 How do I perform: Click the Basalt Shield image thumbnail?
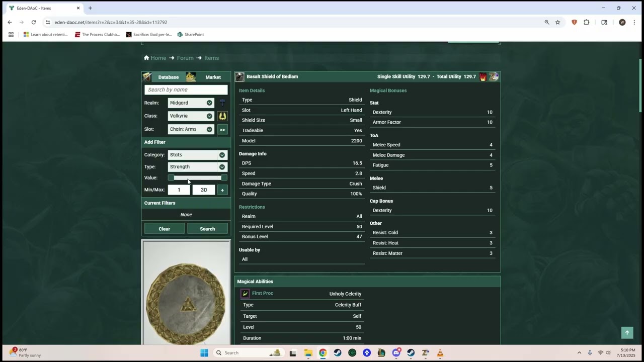(x=186, y=293)
